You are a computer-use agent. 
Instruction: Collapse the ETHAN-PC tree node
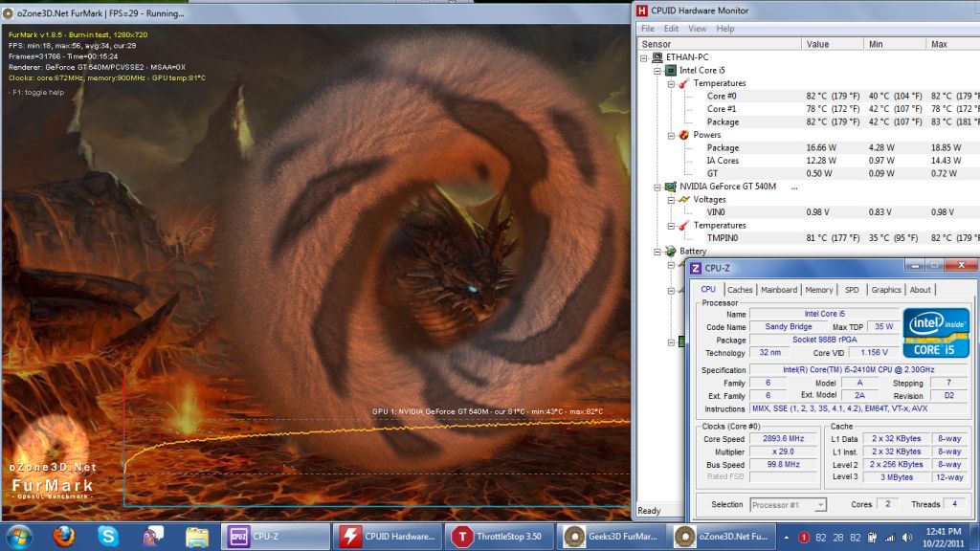pos(644,57)
